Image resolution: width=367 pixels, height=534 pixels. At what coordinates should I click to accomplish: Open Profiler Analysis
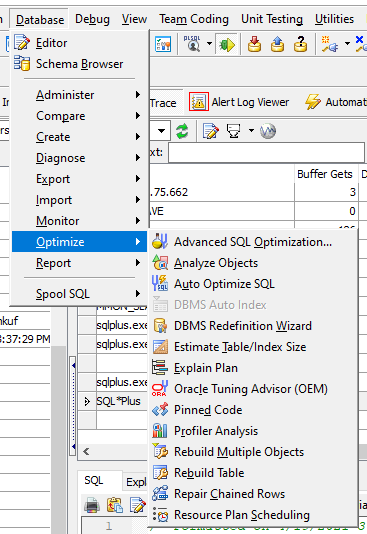[253, 431]
